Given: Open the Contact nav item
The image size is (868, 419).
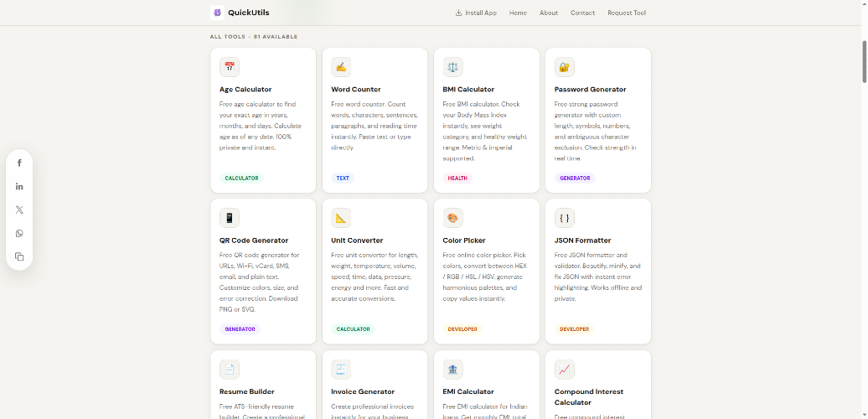Looking at the screenshot, I should point(582,13).
